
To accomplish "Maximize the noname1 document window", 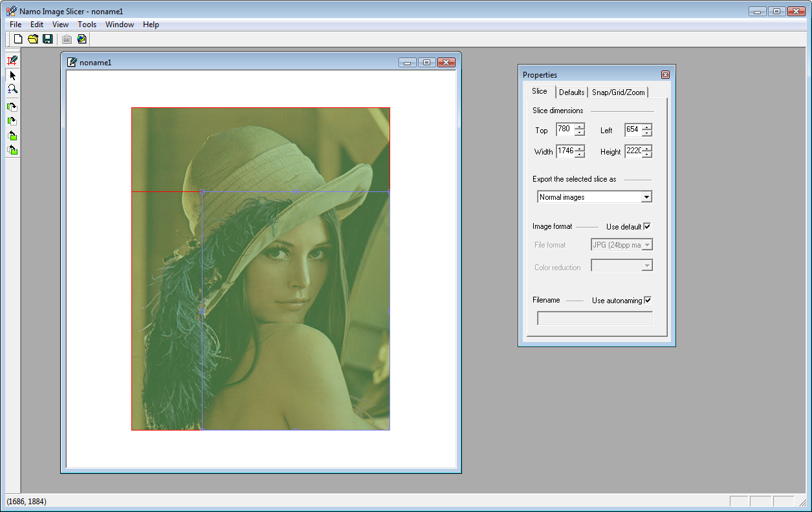I will [x=426, y=62].
